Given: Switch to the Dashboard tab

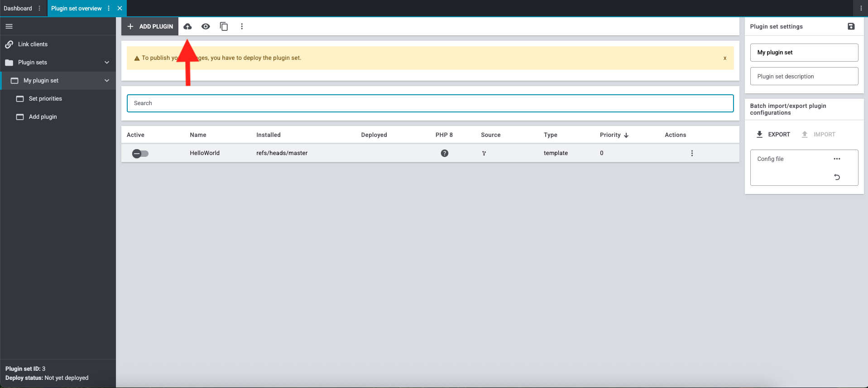Looking at the screenshot, I should 18,8.
